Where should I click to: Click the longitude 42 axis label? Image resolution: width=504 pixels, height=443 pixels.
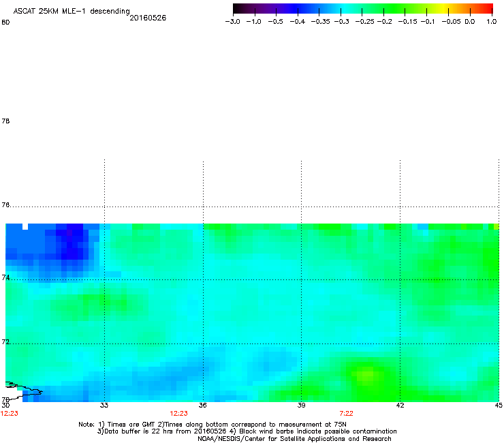[400, 406]
